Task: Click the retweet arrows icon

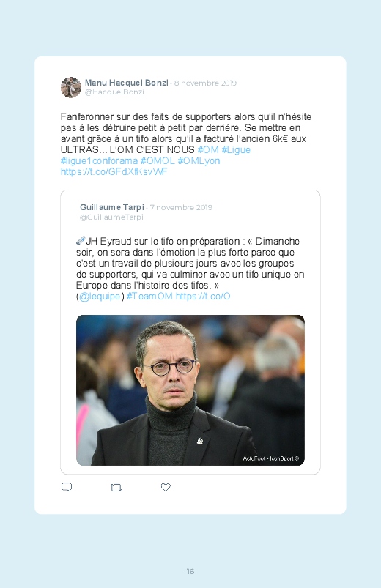Action: coord(116,488)
